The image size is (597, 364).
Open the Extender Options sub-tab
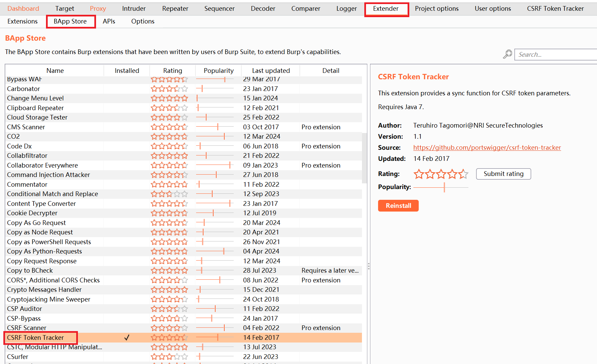143,21
